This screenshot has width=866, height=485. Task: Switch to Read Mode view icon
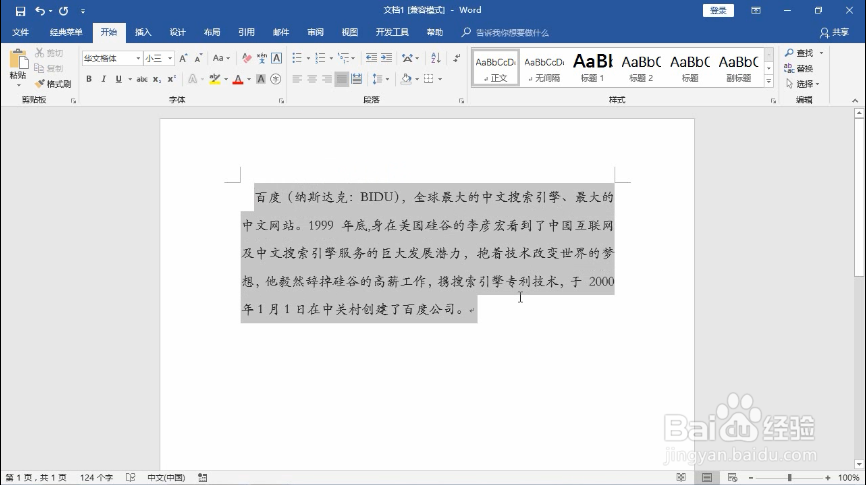pyautogui.click(x=681, y=477)
